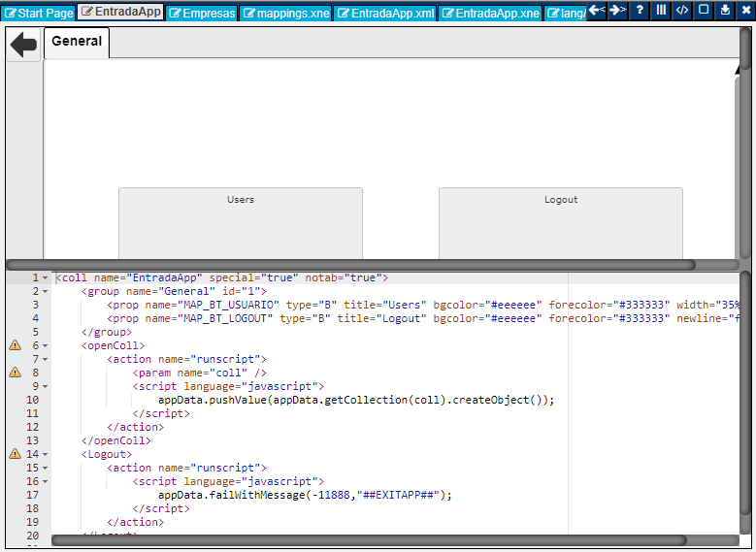Click the line number 10 in the gutter

tap(32, 400)
